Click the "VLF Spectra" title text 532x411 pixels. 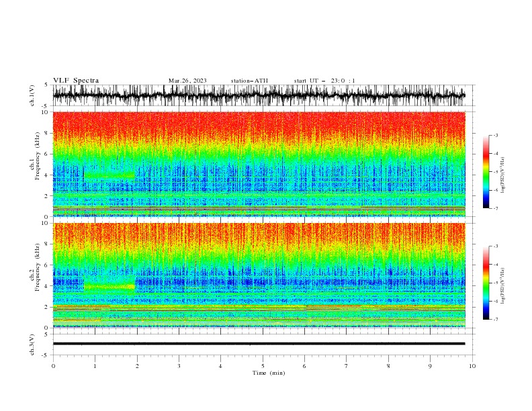(76, 81)
